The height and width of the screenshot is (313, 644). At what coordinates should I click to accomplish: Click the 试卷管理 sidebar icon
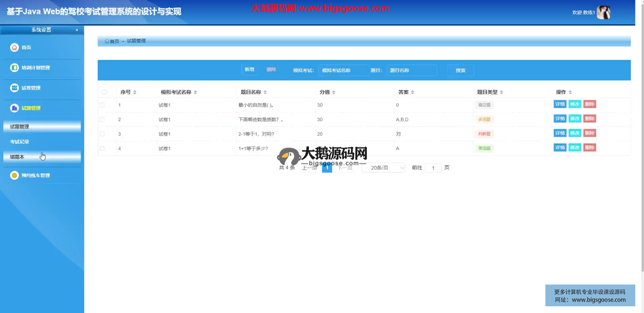[x=14, y=88]
